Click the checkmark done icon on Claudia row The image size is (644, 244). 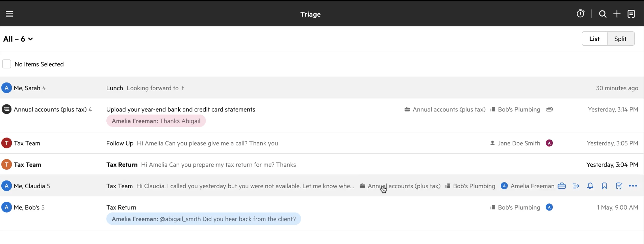tap(619, 186)
